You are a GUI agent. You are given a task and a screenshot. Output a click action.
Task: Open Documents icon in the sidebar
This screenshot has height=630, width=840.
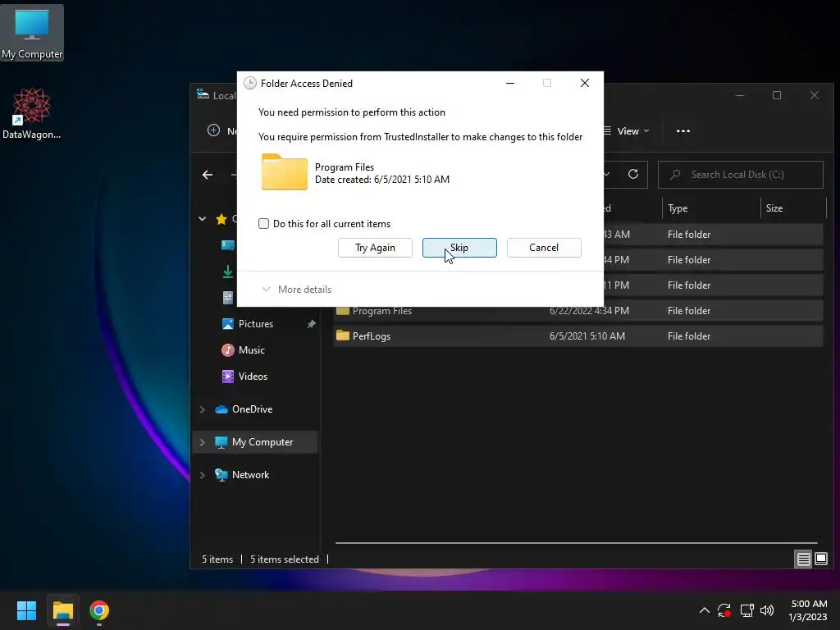coord(228,298)
